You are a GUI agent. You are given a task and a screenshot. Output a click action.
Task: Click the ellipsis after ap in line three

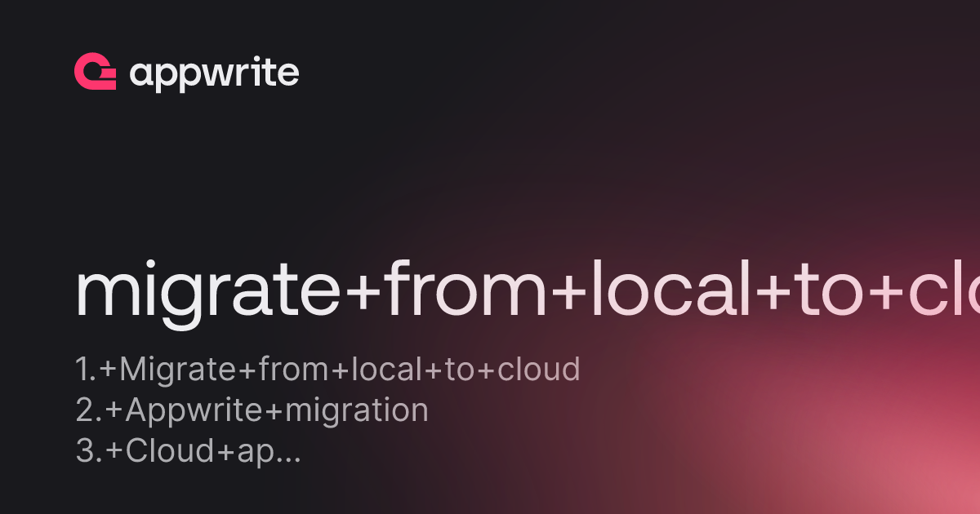289,460
